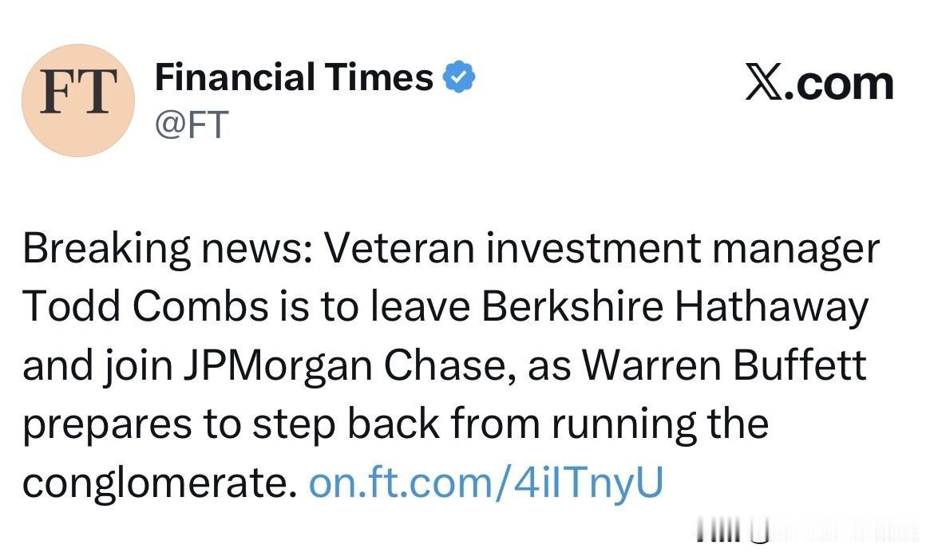The width and height of the screenshot is (934, 560).
Task: Click the word "Hathaway" in tweet
Action: (771, 307)
